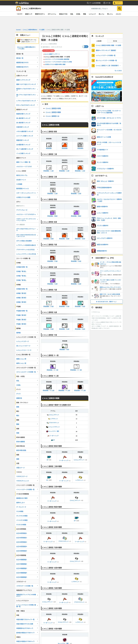
Task: Expand 雑談掲示板(32415) sidebar entry
Action: [x=27, y=62]
